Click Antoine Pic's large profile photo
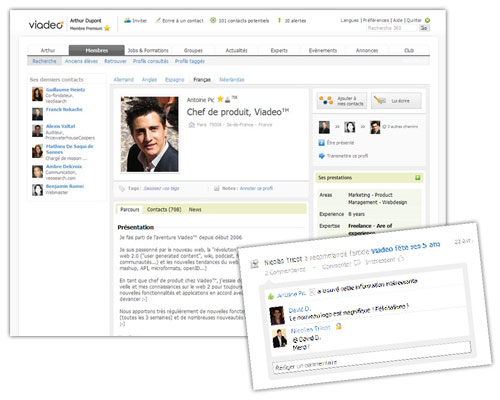This screenshot has width=500, height=400. click(149, 134)
